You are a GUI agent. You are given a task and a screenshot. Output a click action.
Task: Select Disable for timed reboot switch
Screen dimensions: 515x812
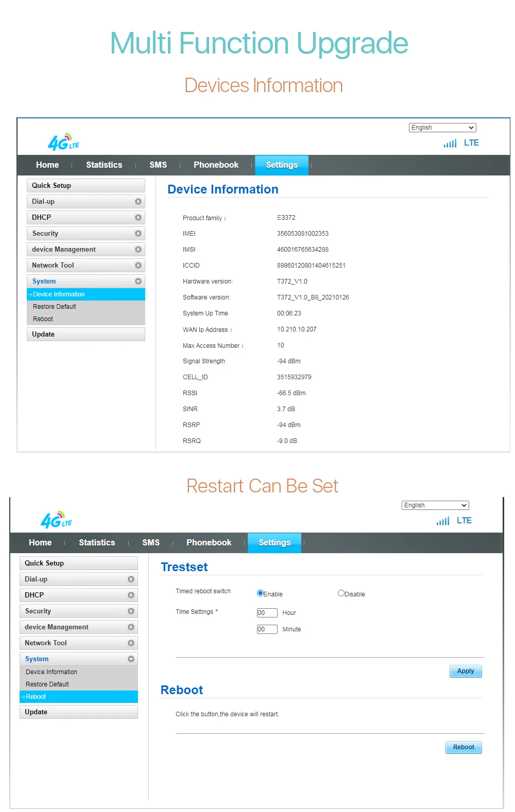341,593
